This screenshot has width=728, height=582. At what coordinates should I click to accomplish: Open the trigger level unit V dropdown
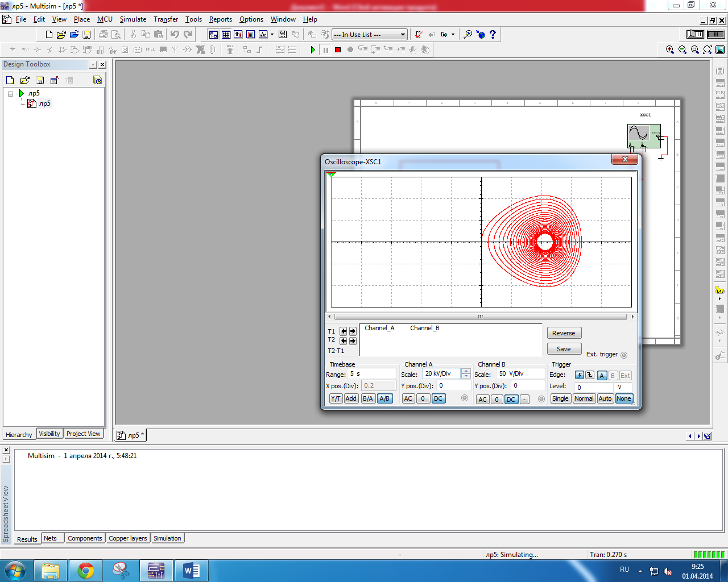point(624,387)
